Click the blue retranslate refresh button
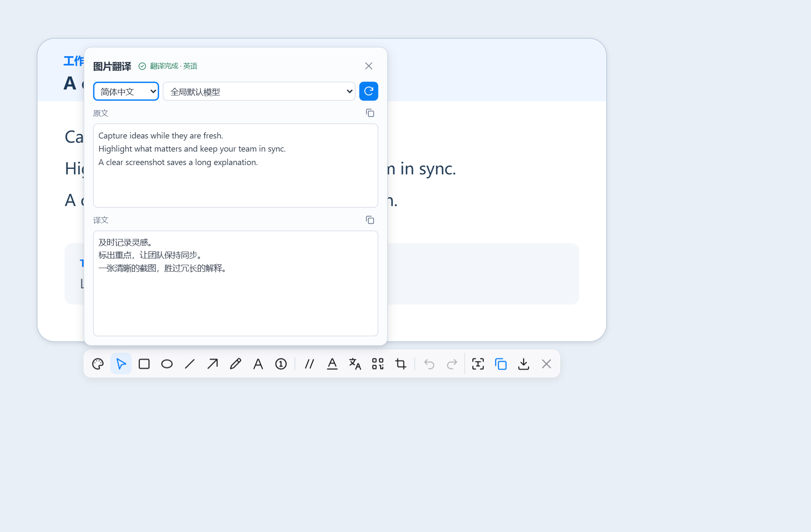The width and height of the screenshot is (811, 532). click(x=369, y=91)
